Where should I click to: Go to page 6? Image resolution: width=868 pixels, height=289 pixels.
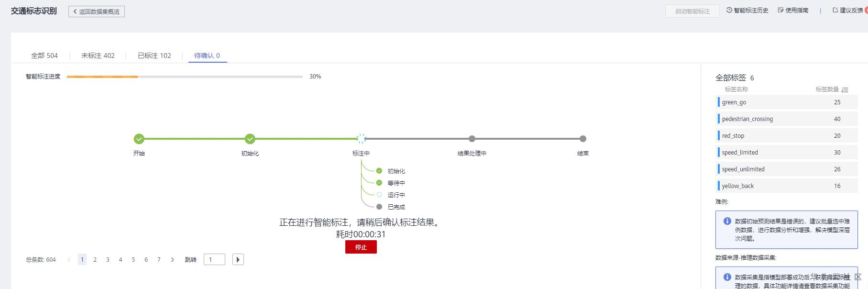pyautogui.click(x=146, y=260)
